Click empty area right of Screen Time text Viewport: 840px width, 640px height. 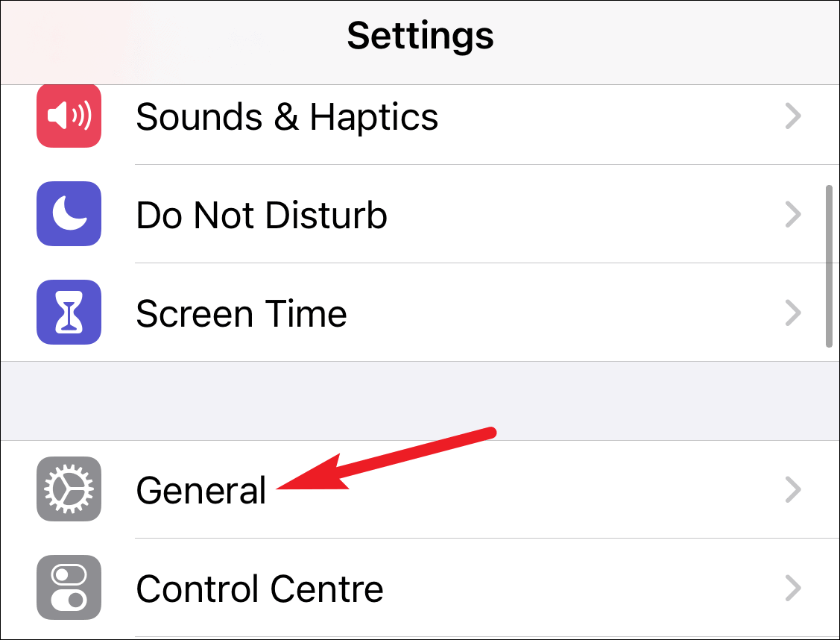click(563, 313)
